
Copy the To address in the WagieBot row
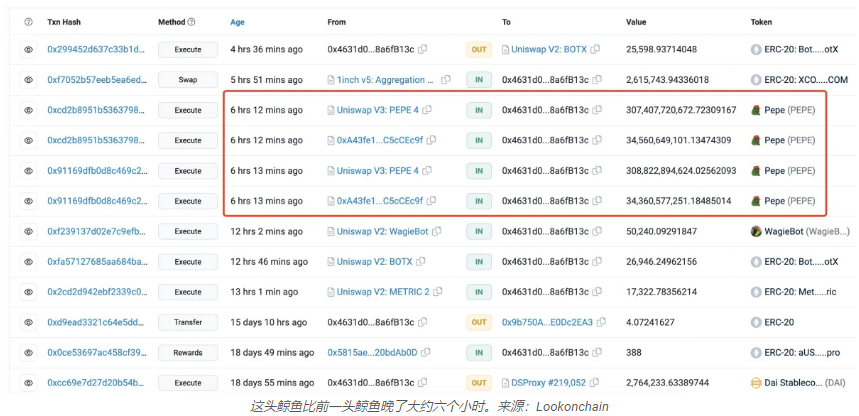coord(598,232)
